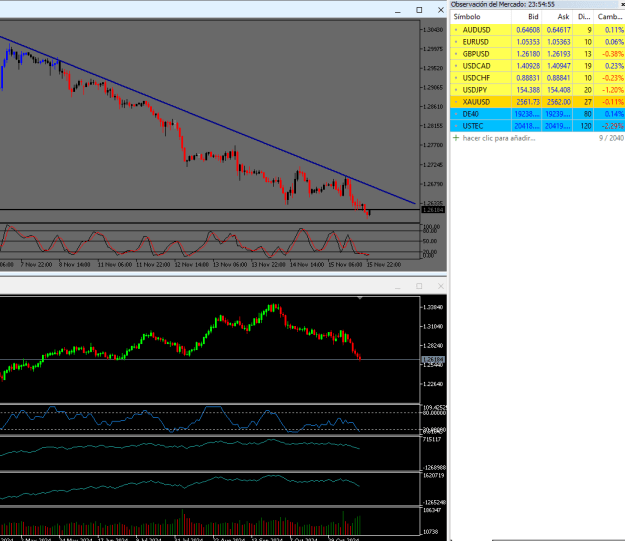
Task: Click the '12 Nov 14:00' date label on upper chart
Action: [192, 264]
